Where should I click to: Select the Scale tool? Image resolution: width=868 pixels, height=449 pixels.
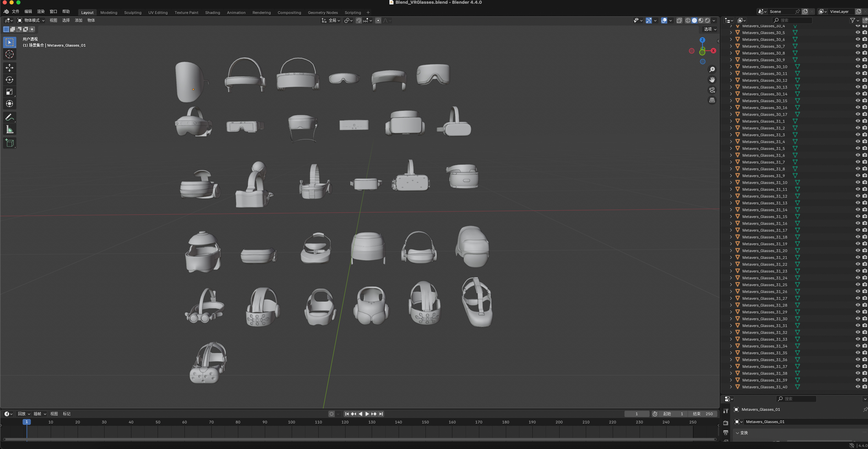[10, 92]
